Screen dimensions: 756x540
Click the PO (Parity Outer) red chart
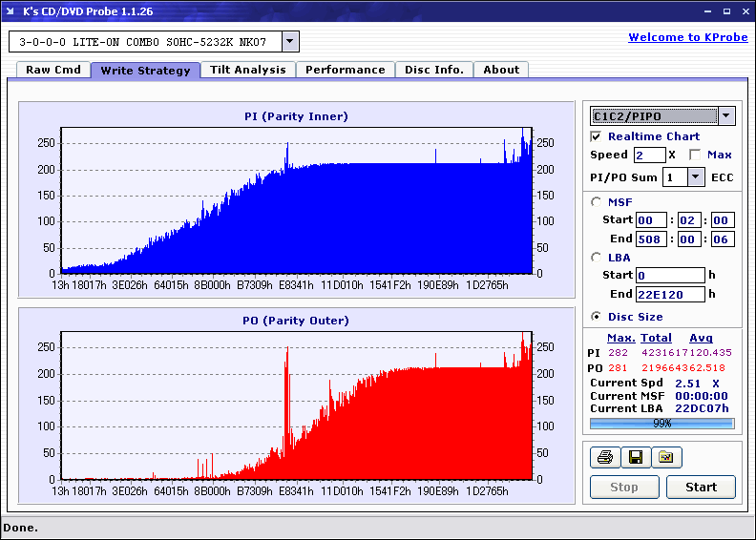pos(297,405)
